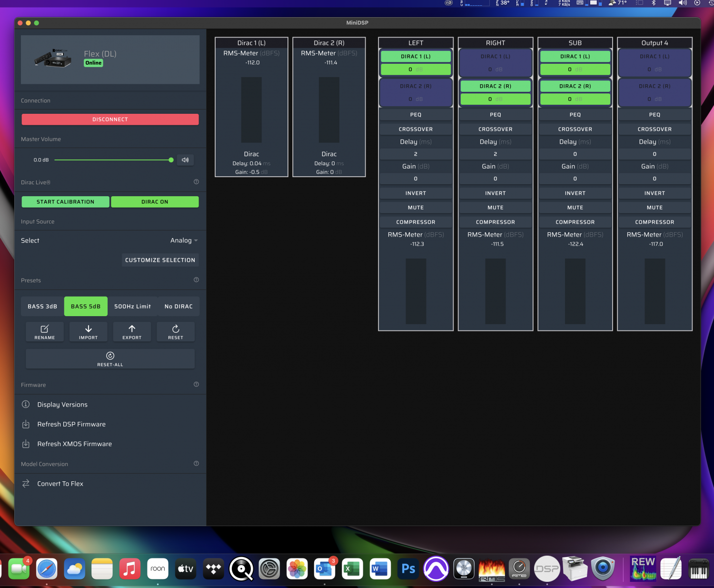This screenshot has height=588, width=714.
Task: Click the Master Volume slider handle
Action: tap(171, 160)
